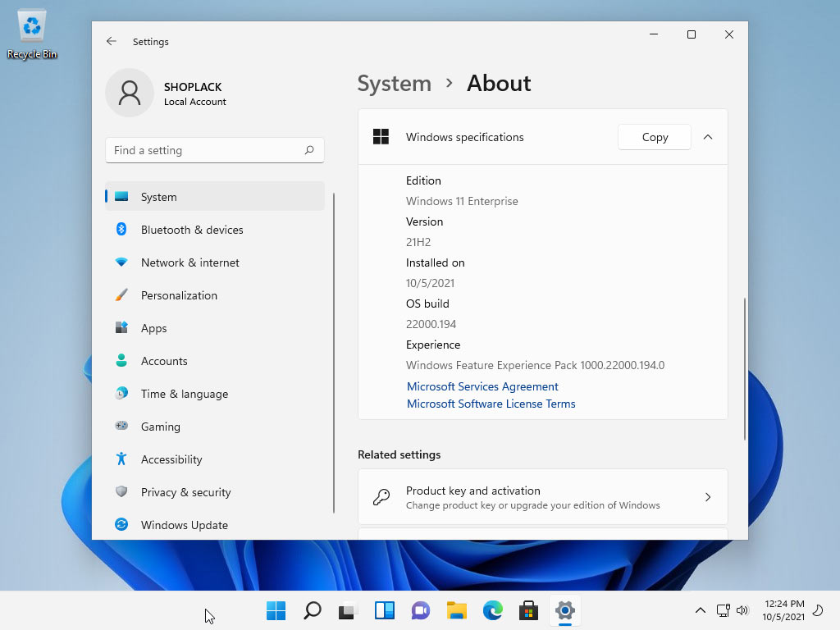
Task: Open Time & language clock icon
Action: pos(121,393)
